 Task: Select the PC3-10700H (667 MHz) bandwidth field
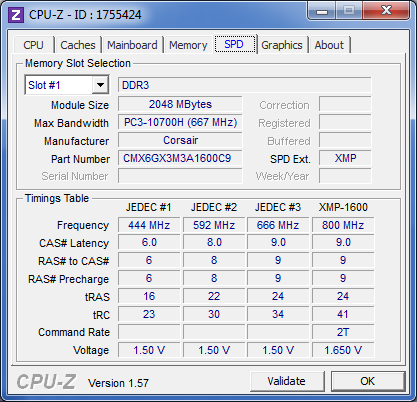pyautogui.click(x=180, y=122)
